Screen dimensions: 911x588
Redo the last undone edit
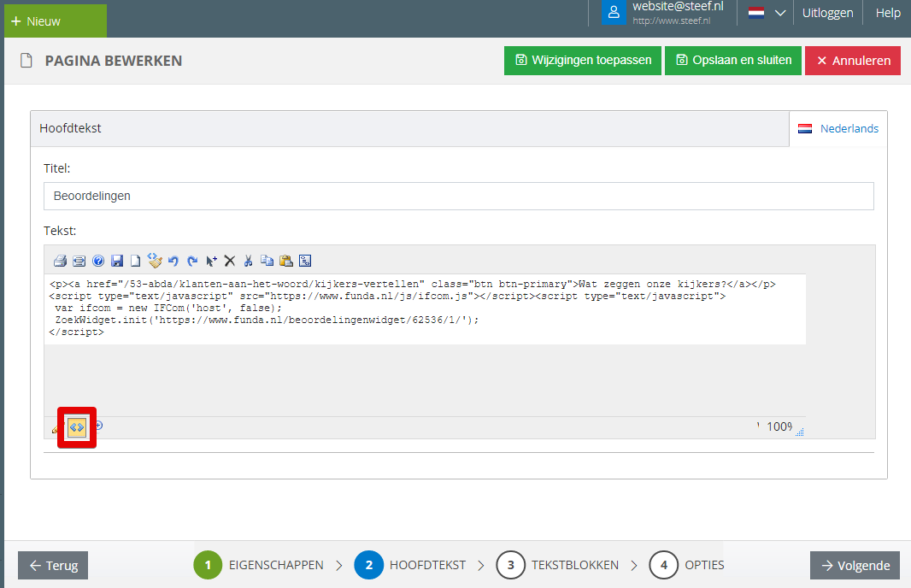(192, 261)
